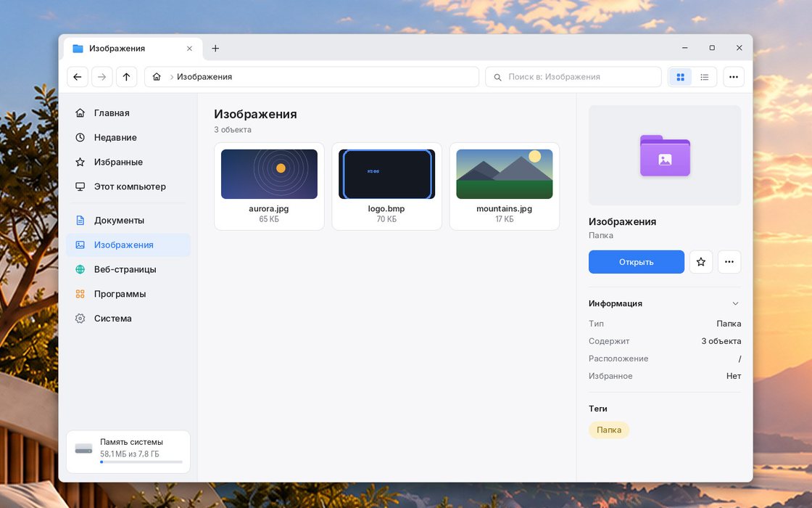Open the toolbar more options menu
Screen dimensions: 812x508
733,77
